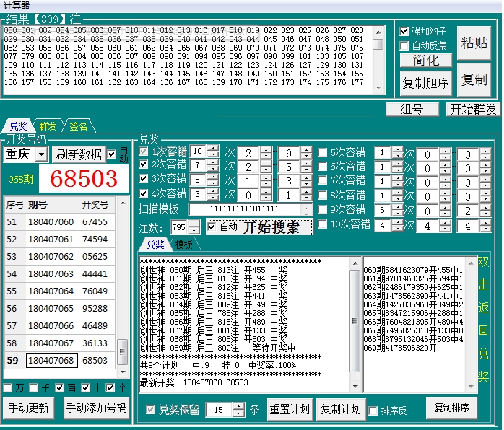Increase the 兑奖保留 15 stepper value
This screenshot has height=430, width=504.
click(239, 405)
